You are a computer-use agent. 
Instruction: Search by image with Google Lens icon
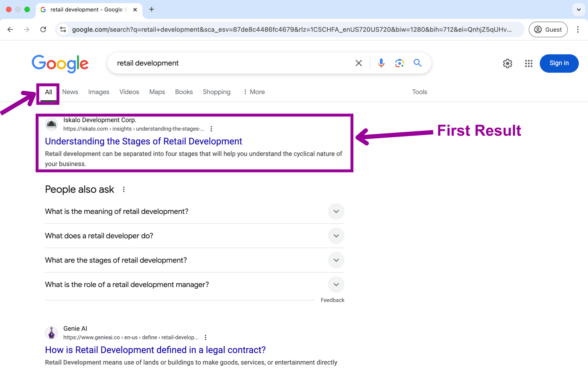click(x=399, y=63)
